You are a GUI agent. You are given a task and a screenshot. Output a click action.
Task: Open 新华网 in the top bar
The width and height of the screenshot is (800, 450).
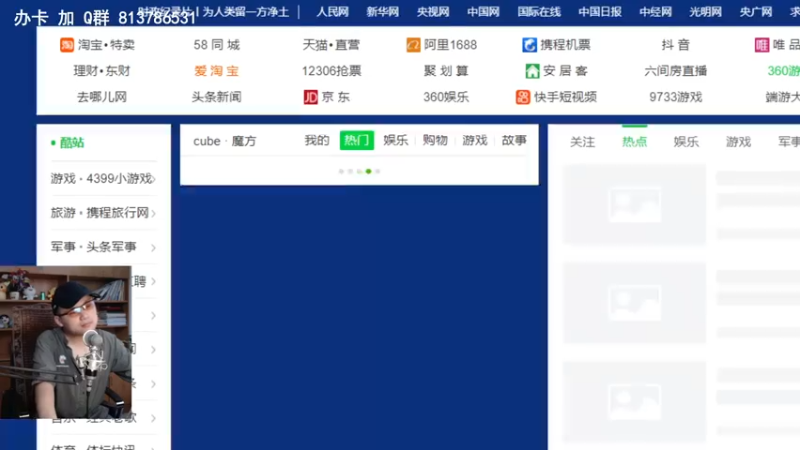click(x=383, y=12)
